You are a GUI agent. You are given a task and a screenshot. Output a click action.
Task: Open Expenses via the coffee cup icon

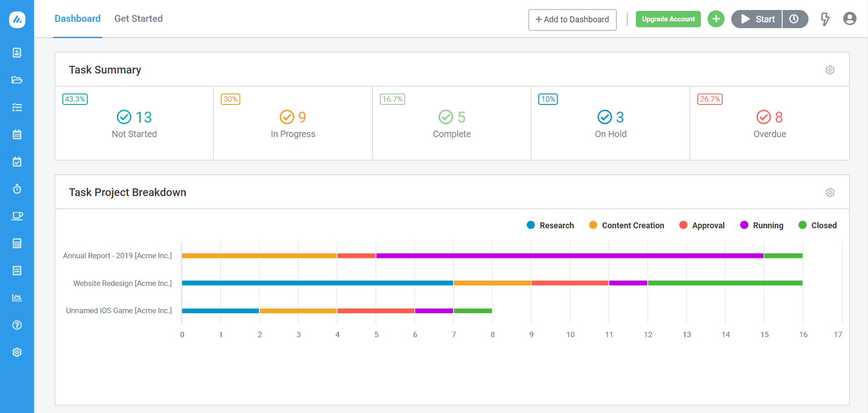tap(17, 216)
